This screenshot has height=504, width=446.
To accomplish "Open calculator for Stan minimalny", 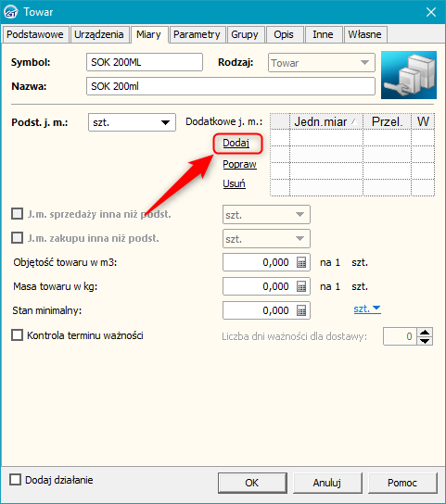I will [x=301, y=310].
